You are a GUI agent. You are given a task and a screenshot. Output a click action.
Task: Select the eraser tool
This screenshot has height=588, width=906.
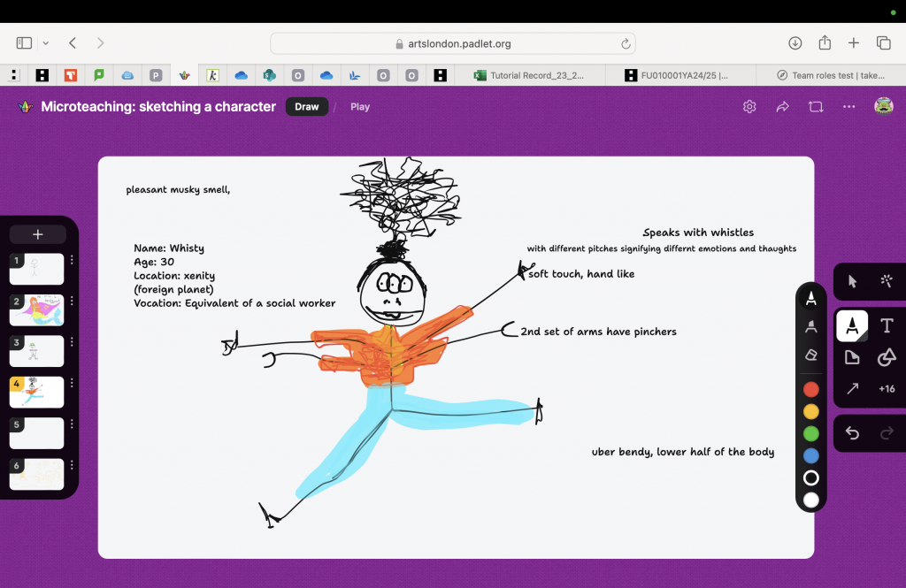point(811,355)
